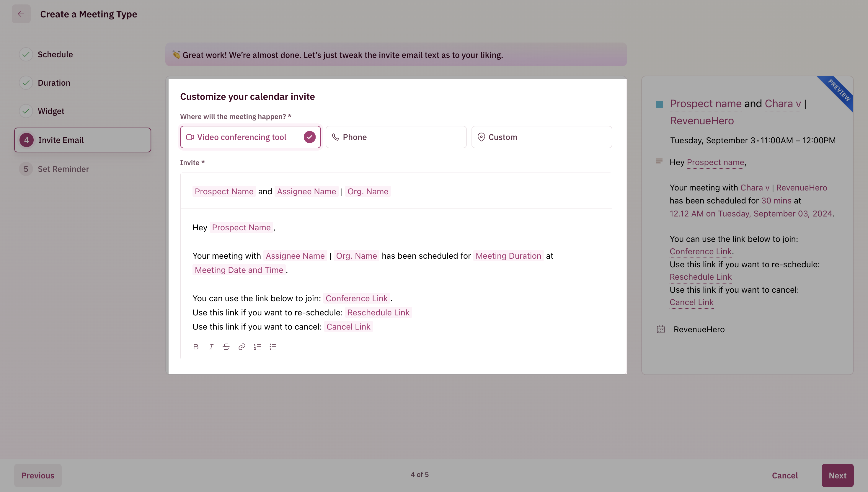This screenshot has height=492, width=868.
Task: Click RevenueHero calendar name at preview bottom
Action: coord(699,330)
